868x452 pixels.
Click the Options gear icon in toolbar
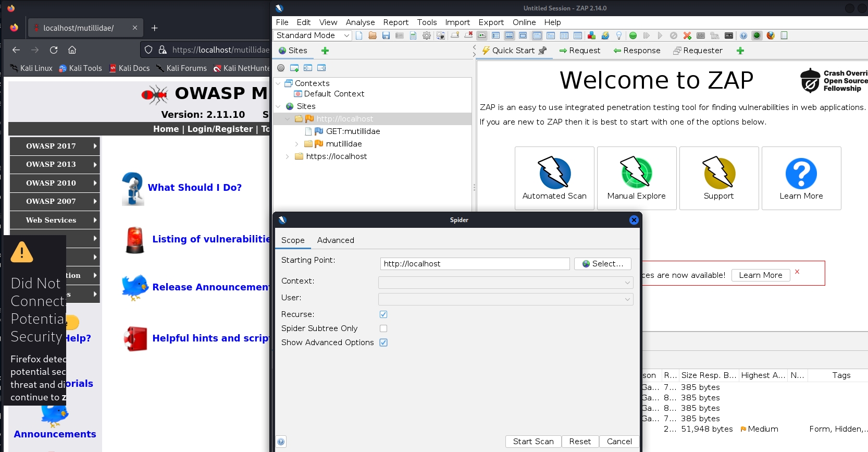[427, 35]
